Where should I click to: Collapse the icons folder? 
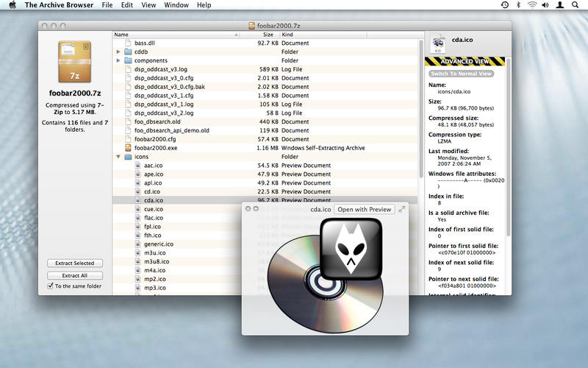point(118,157)
